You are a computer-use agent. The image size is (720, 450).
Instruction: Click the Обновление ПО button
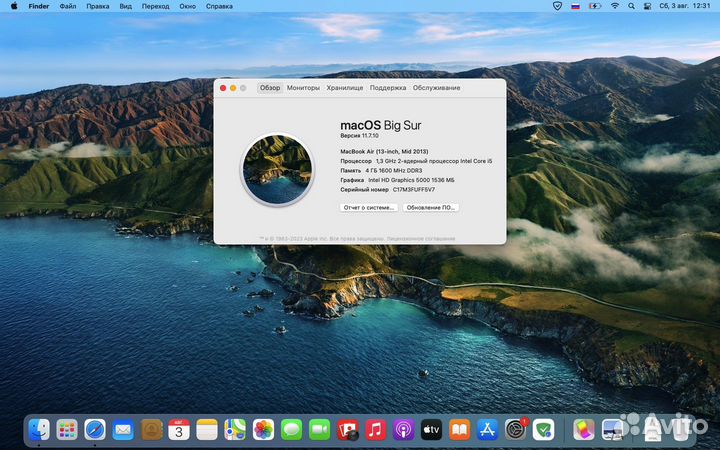click(x=431, y=208)
